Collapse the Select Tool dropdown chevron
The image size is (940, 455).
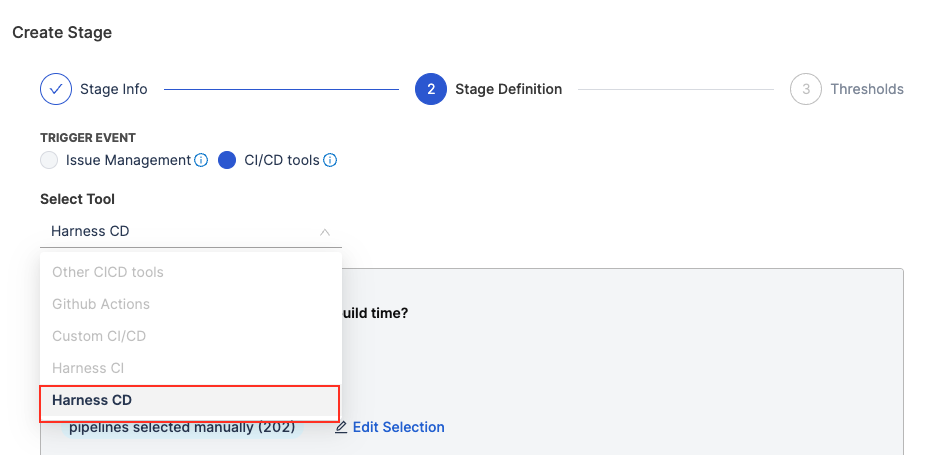(x=325, y=232)
